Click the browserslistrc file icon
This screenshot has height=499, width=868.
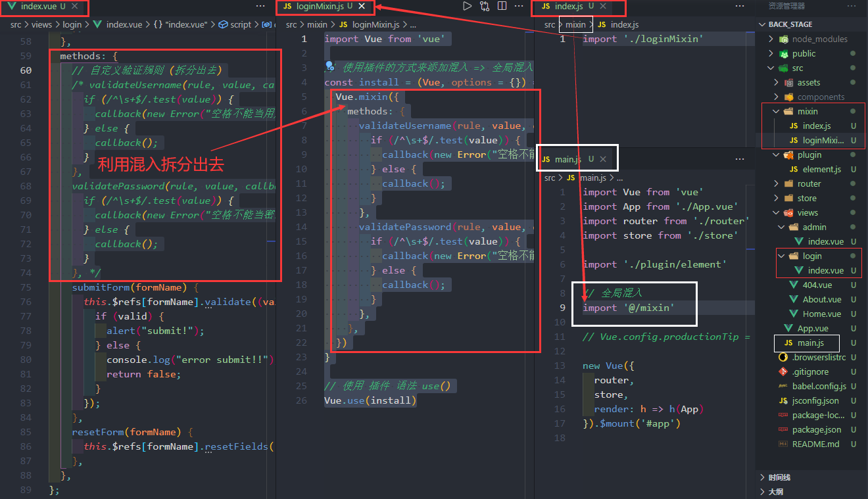coord(783,357)
